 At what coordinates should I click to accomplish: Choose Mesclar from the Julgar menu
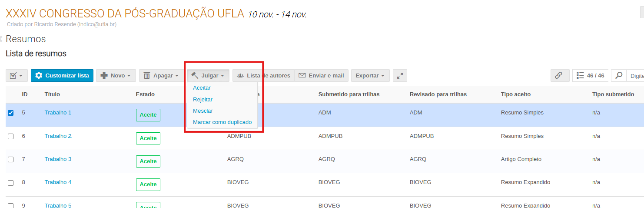[203, 111]
